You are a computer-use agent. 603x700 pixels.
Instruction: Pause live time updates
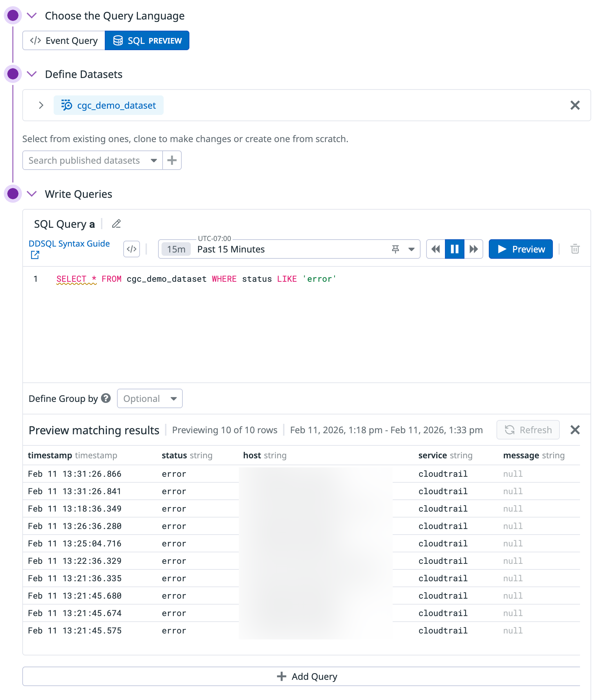[x=455, y=249]
